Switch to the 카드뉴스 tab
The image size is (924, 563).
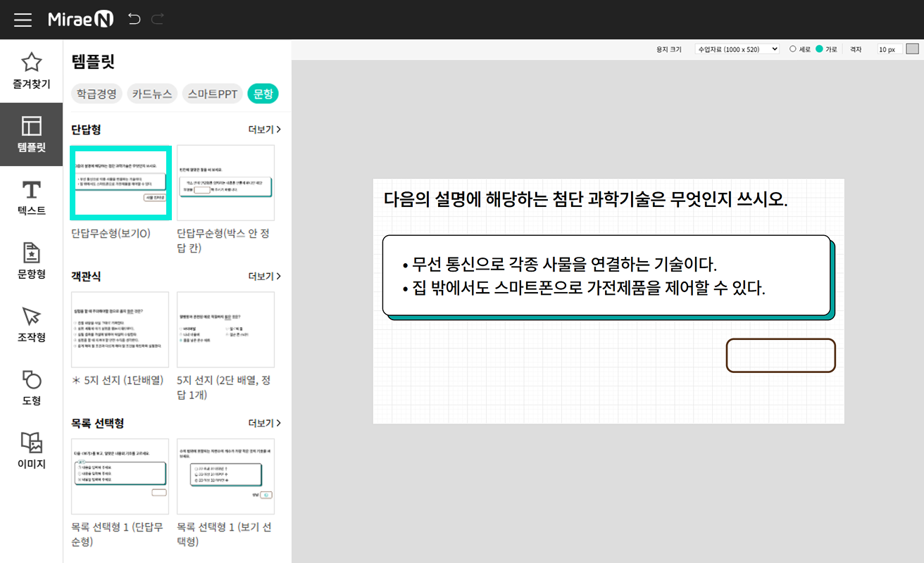(152, 94)
